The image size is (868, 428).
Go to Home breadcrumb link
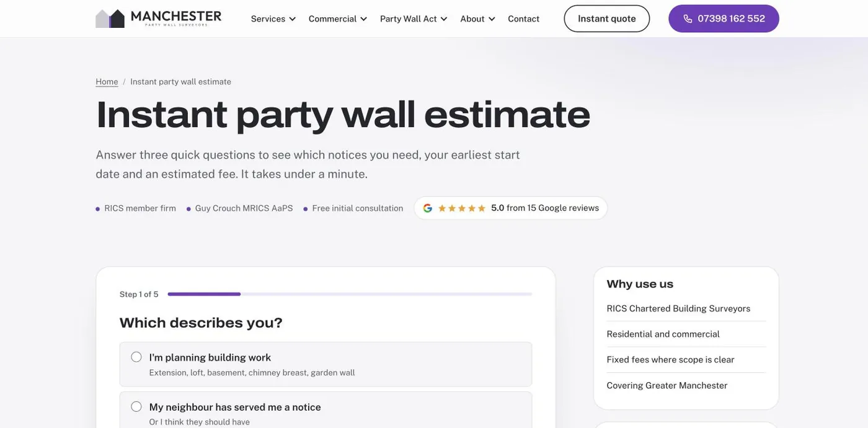107,82
